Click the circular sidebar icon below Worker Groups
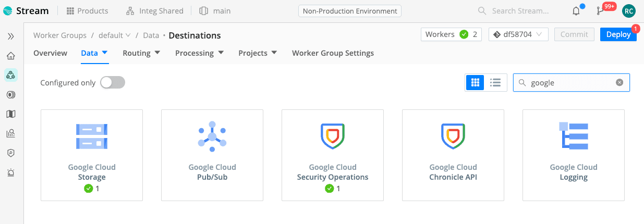The width and height of the screenshot is (644, 224). coord(11,95)
